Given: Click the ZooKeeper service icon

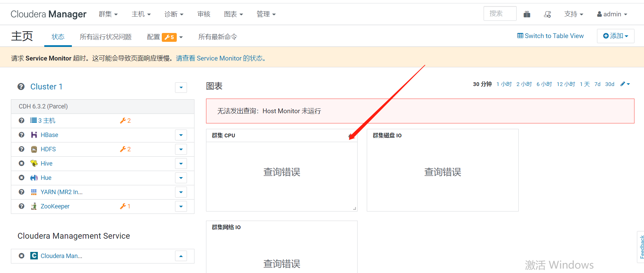Looking at the screenshot, I should pyautogui.click(x=34, y=206).
